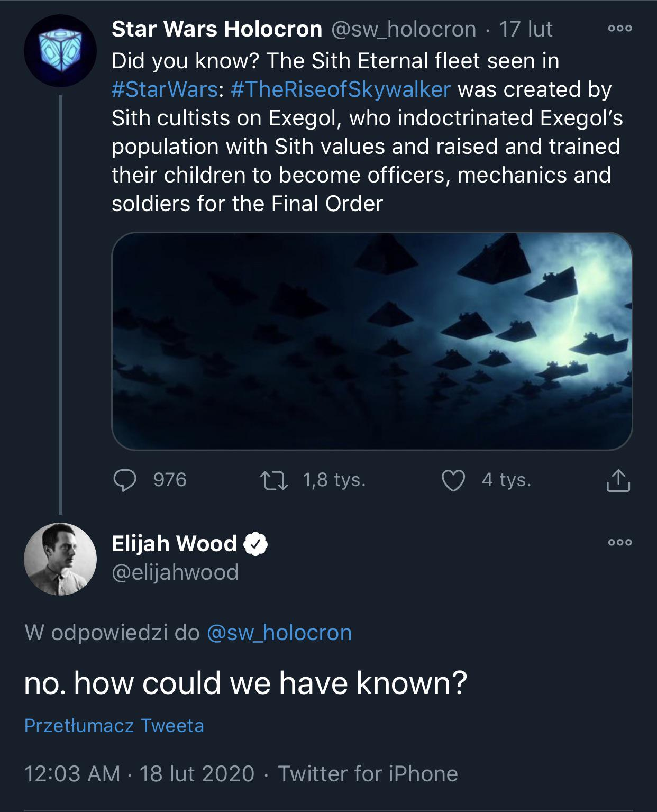Viewport: 657px width, 812px height.
Task: Click the @elijahwood handle
Action: [175, 572]
